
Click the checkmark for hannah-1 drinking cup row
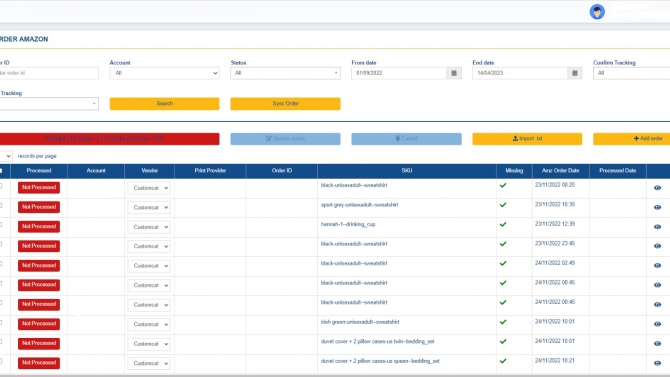[x=503, y=224]
